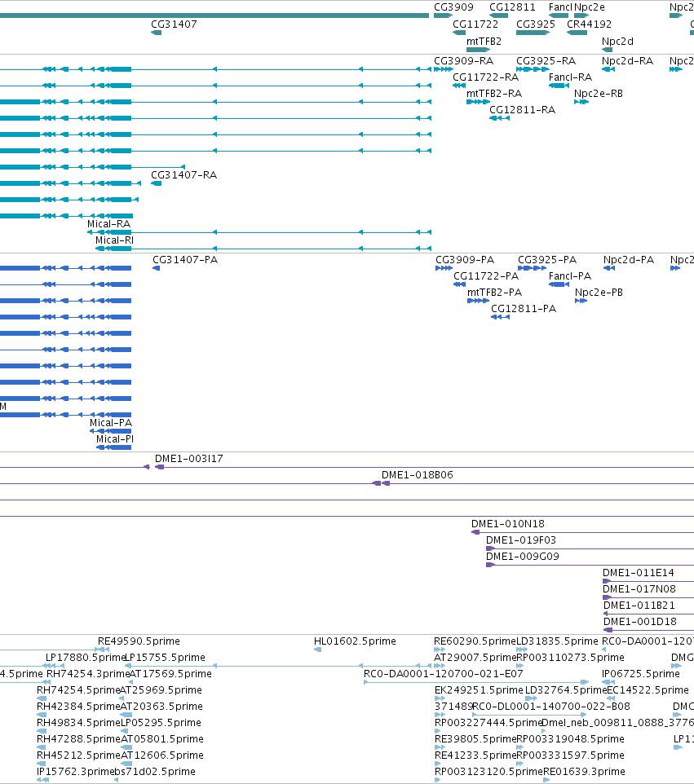Click the DME1-003I17 clone label

(x=188, y=459)
